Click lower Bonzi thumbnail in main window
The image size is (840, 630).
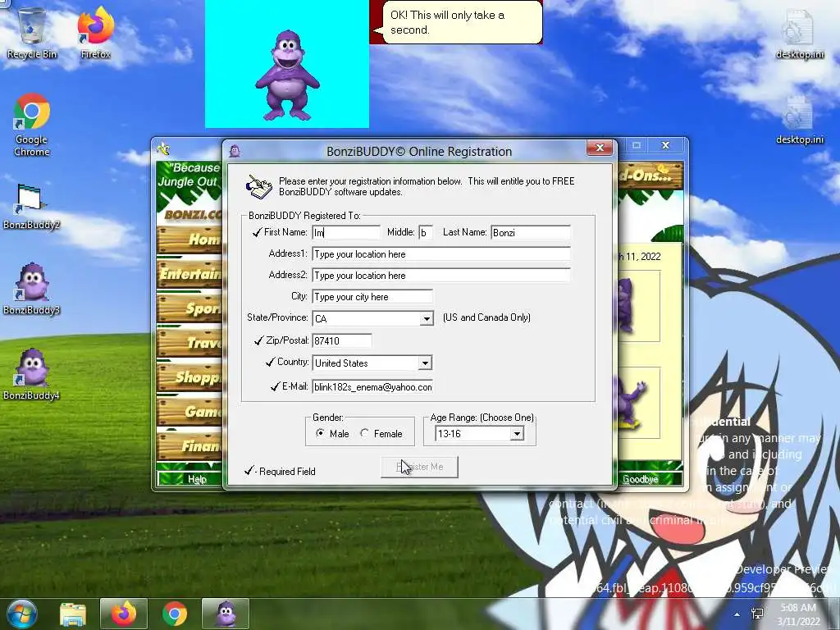click(638, 403)
